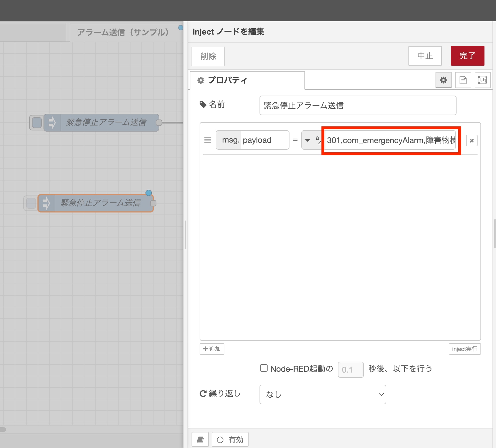Trigger the selected lower inject node button
The height and width of the screenshot is (448, 496).
pyautogui.click(x=31, y=203)
